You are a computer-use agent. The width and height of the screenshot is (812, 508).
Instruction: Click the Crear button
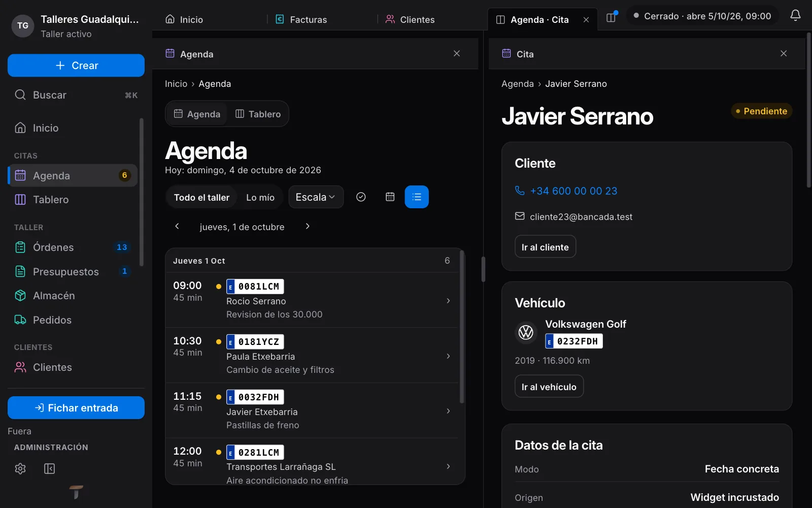(x=76, y=66)
